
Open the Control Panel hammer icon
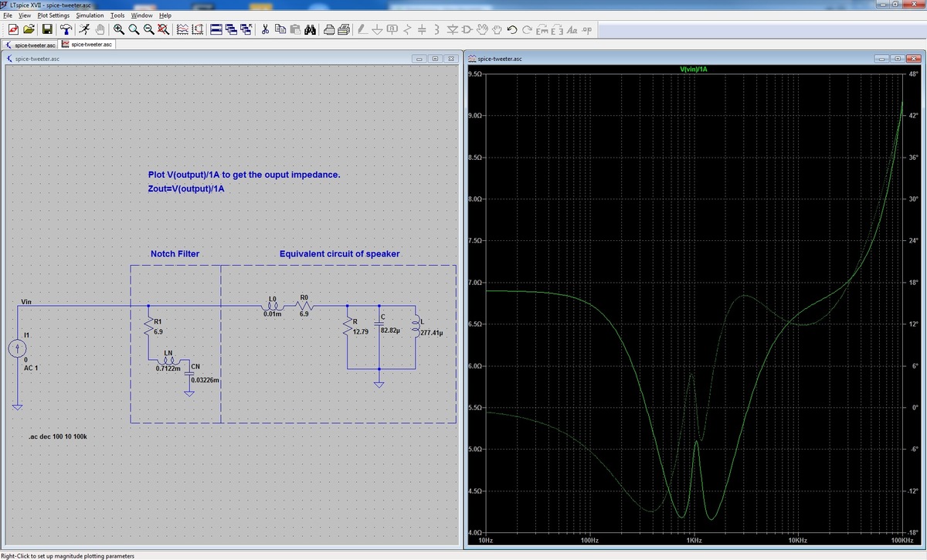tap(66, 29)
